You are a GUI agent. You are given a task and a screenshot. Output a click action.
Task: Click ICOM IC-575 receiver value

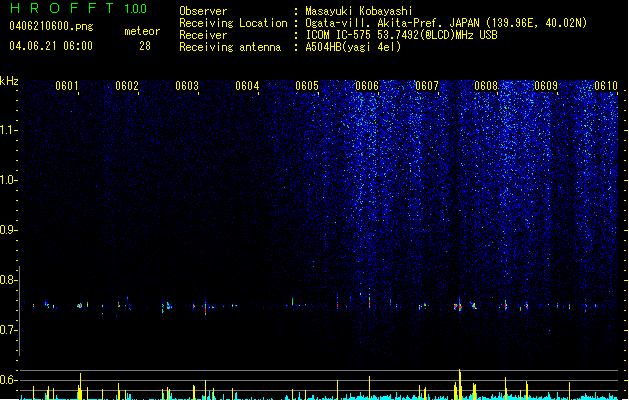point(402,35)
